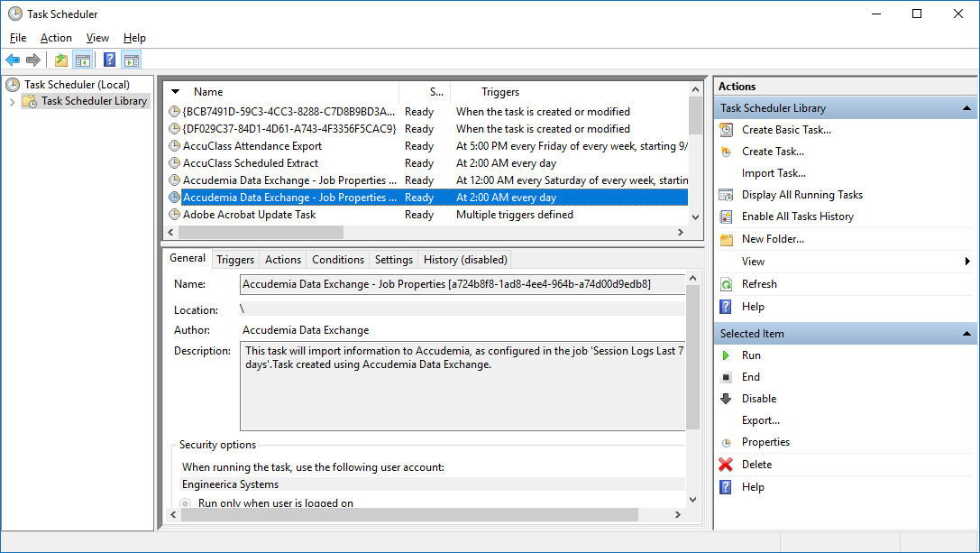Click Properties under Selected Item
Image resolution: width=980 pixels, height=553 pixels.
click(765, 442)
